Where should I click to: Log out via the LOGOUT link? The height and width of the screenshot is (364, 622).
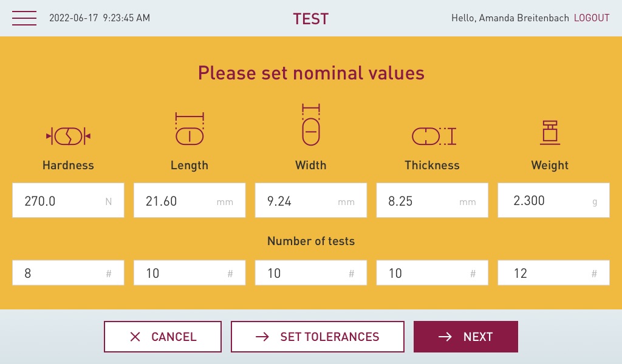pos(592,18)
